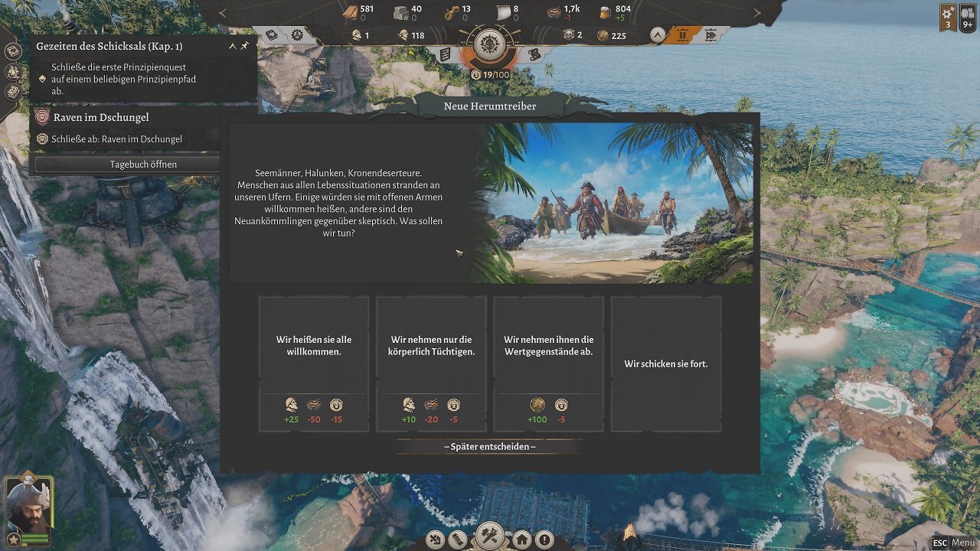Click the gold coin icon showing 225
980x551 pixels.
coord(603,35)
